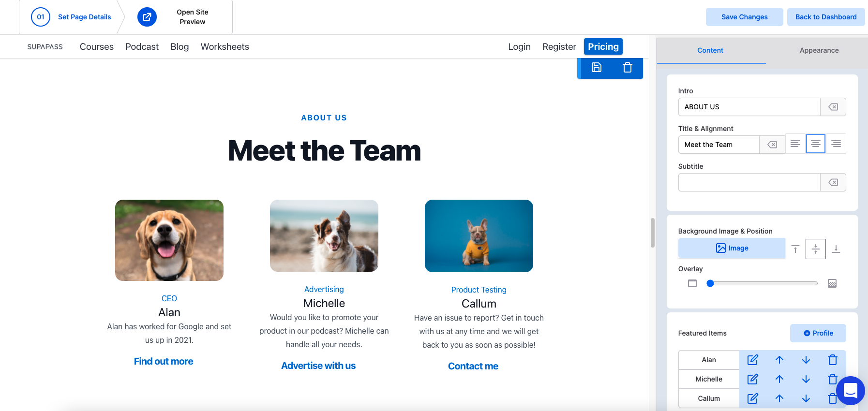This screenshot has width=868, height=411.
Task: Open the Podcast nav item
Action: pyautogui.click(x=142, y=47)
